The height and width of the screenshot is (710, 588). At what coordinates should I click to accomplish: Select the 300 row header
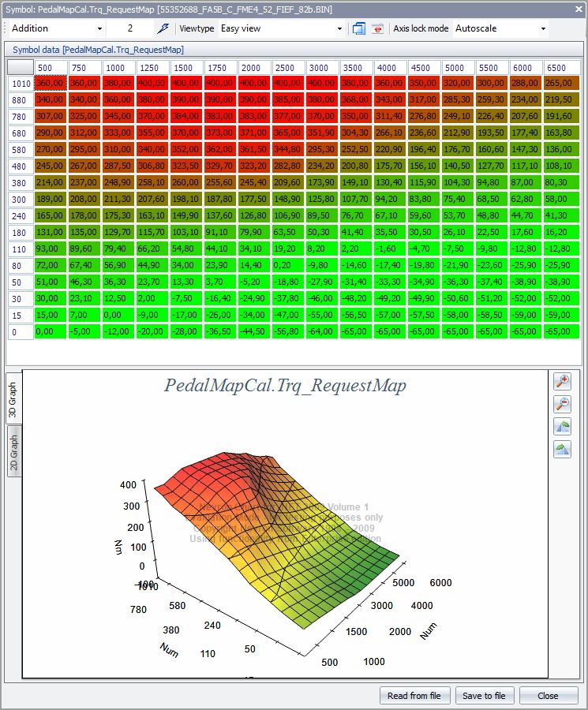21,200
